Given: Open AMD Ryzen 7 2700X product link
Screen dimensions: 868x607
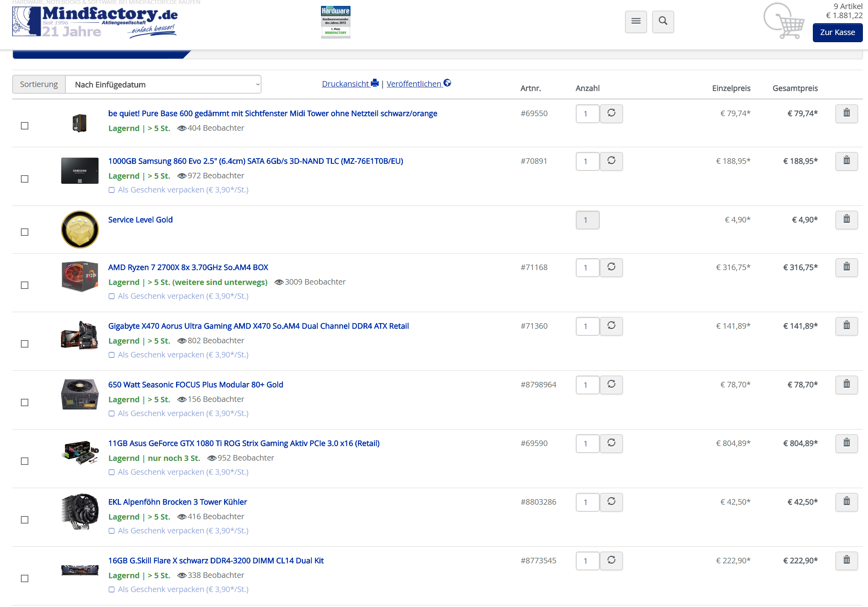Looking at the screenshot, I should (x=188, y=268).
